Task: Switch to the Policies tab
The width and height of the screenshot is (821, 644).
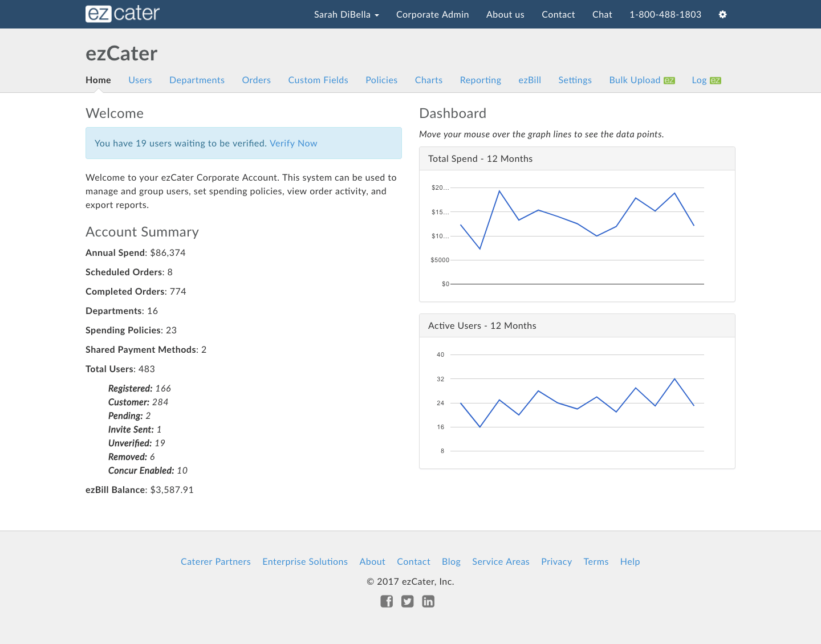Action: [381, 80]
